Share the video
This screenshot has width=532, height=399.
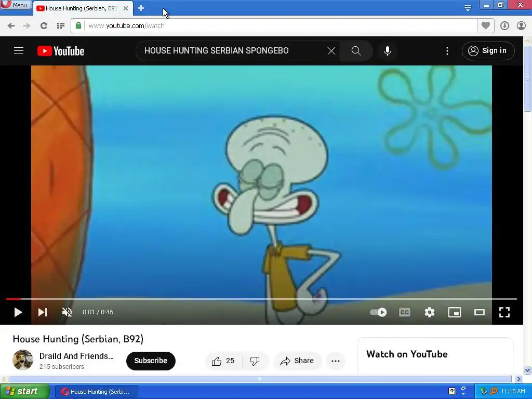click(297, 361)
